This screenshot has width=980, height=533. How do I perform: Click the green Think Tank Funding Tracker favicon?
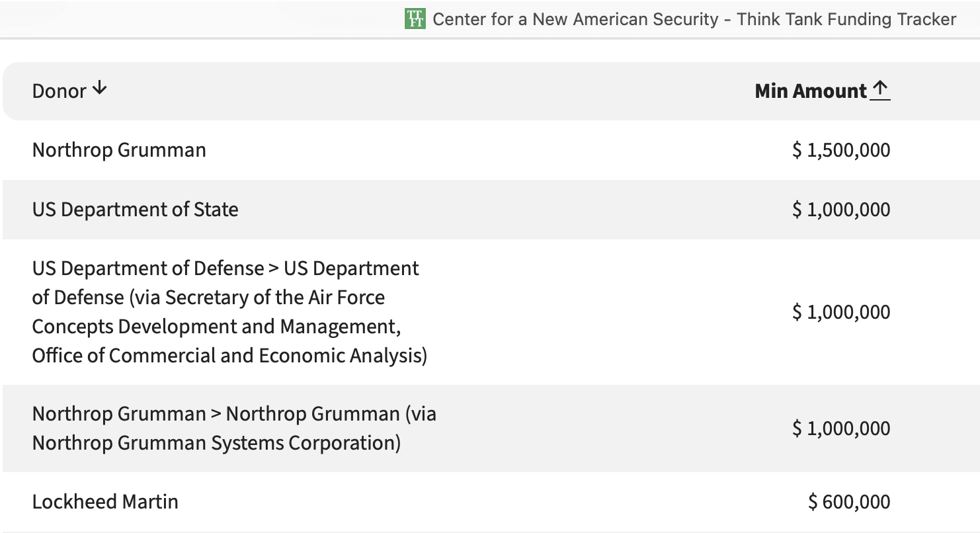415,19
